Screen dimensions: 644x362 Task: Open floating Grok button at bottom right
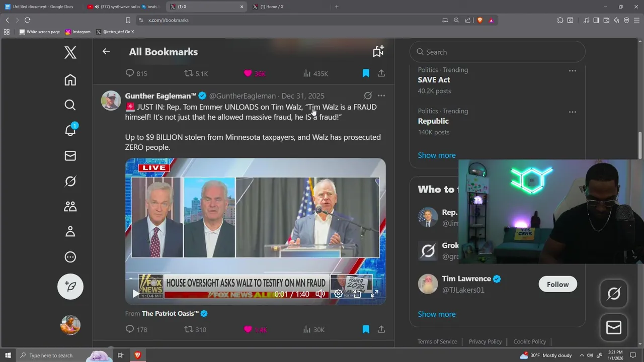[x=614, y=294]
